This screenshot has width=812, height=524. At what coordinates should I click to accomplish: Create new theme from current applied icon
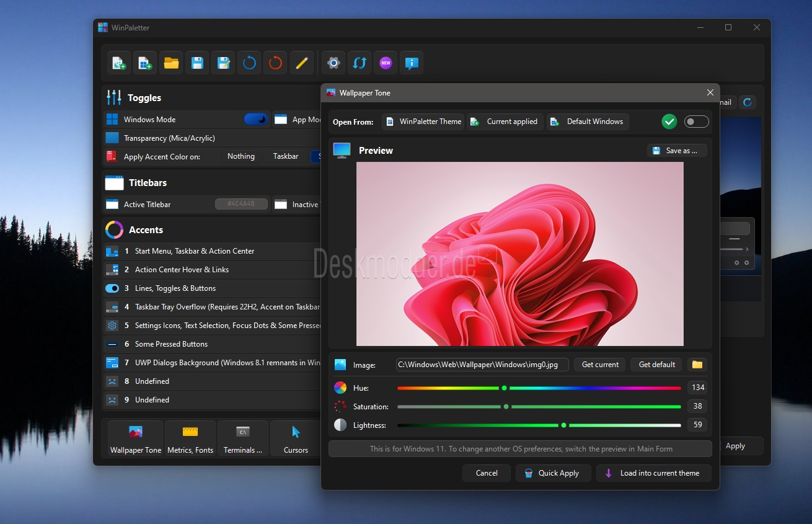119,63
